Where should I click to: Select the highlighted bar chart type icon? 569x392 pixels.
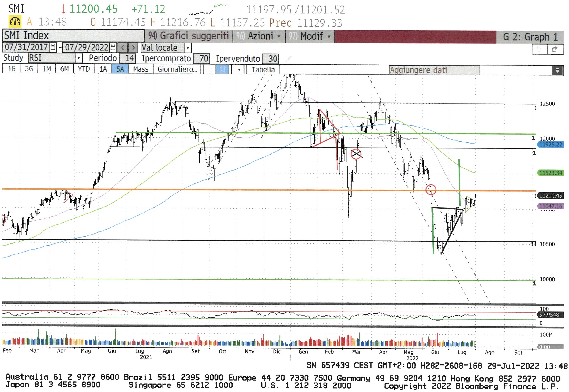tap(222, 69)
